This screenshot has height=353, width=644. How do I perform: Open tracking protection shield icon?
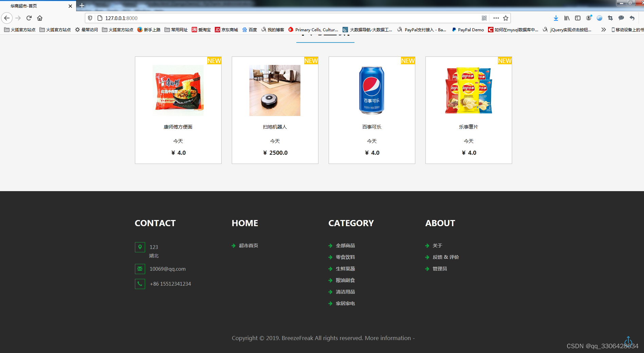[x=90, y=18]
